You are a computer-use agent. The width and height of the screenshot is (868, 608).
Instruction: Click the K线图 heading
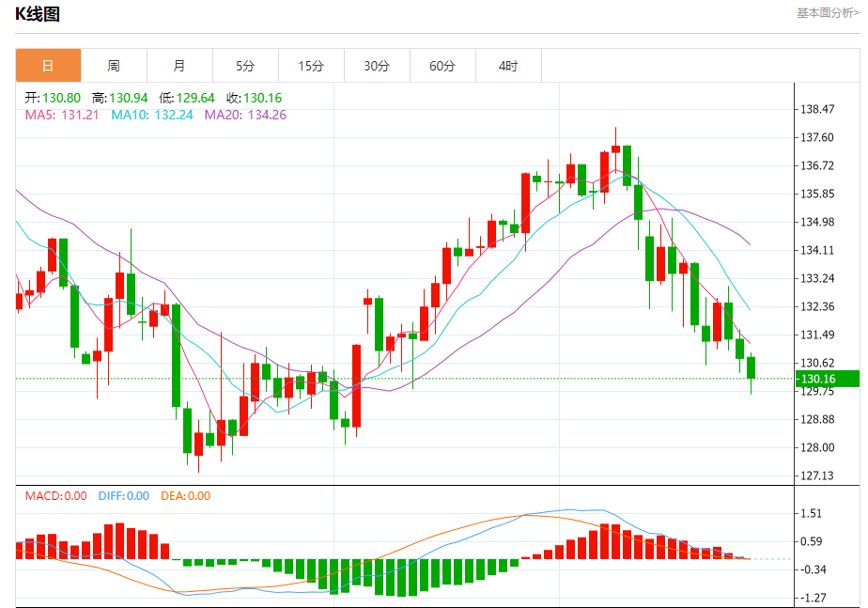click(x=37, y=14)
